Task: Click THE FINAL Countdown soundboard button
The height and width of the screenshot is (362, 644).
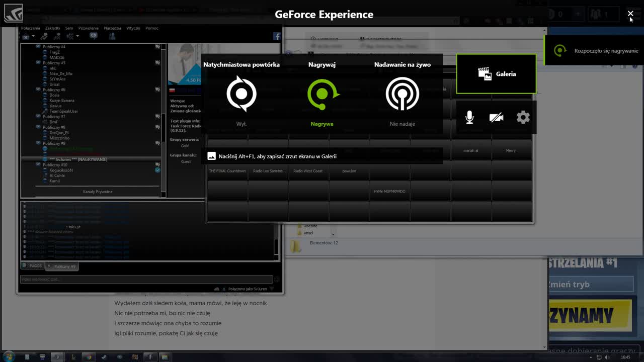Action: (x=227, y=171)
